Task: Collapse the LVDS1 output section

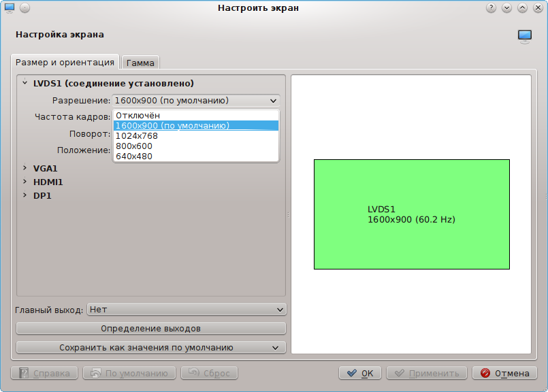Action: 25,84
